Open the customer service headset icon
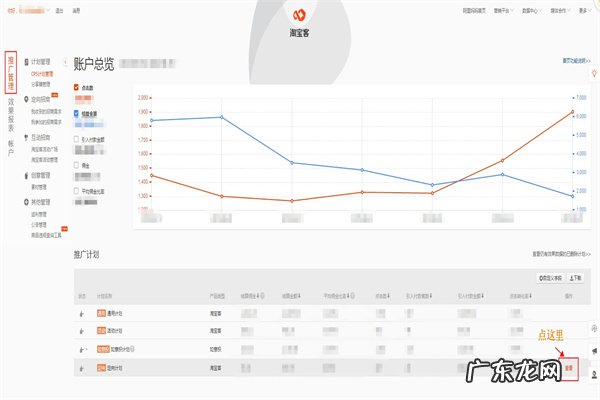Screen dimensions: 600x400 click(x=594, y=329)
